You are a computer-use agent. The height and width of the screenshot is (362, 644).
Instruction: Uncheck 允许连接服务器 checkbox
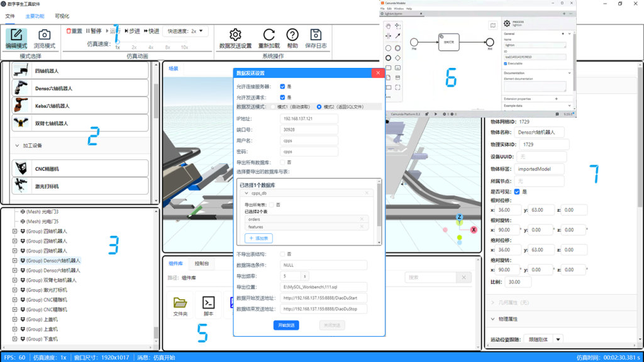[283, 87]
